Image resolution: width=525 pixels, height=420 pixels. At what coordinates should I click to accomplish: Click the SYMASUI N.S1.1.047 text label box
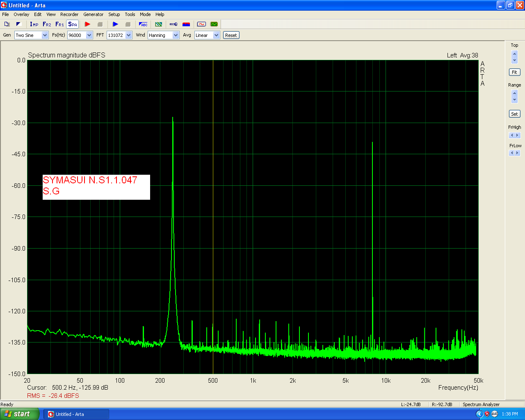pos(96,187)
